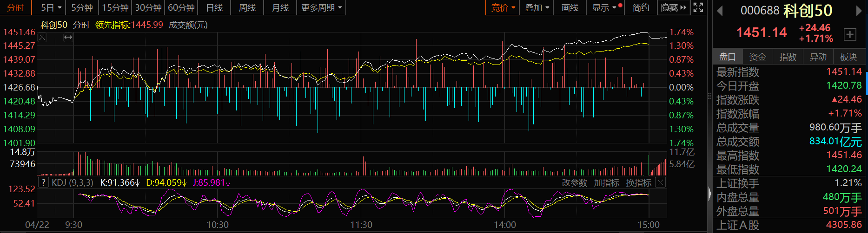Switch to the 日线 daily chart tab
This screenshot has height=233, width=868.
214,7
